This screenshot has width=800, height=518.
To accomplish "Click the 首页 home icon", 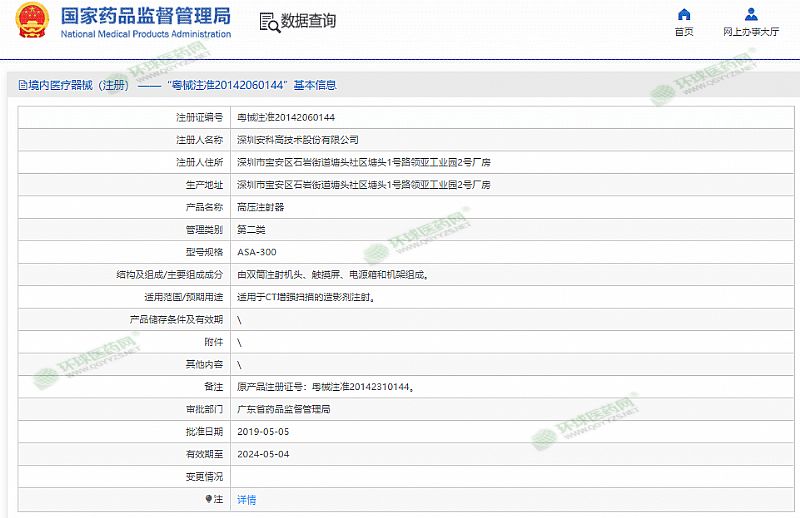I will [684, 14].
